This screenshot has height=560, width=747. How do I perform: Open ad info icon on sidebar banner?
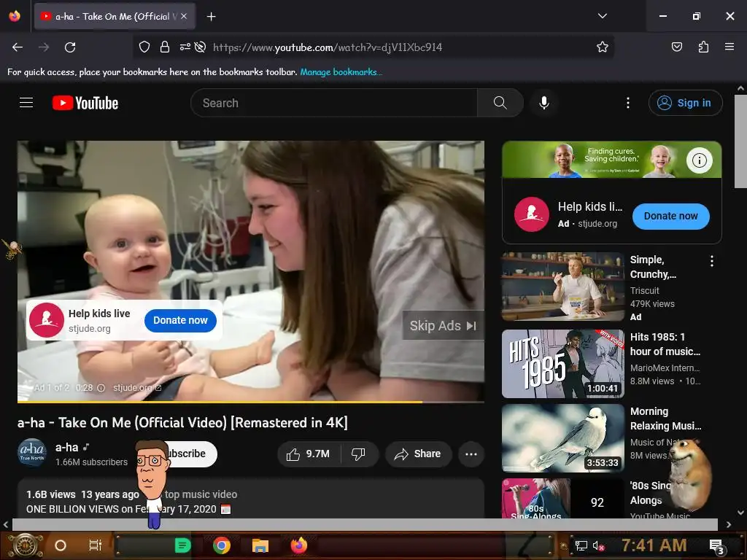(700, 160)
